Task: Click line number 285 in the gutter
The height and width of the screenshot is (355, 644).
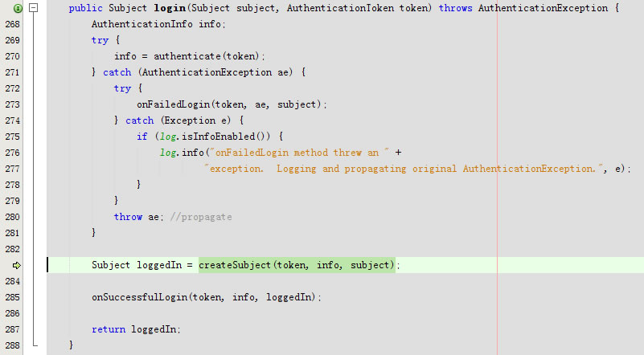Action: (12, 297)
